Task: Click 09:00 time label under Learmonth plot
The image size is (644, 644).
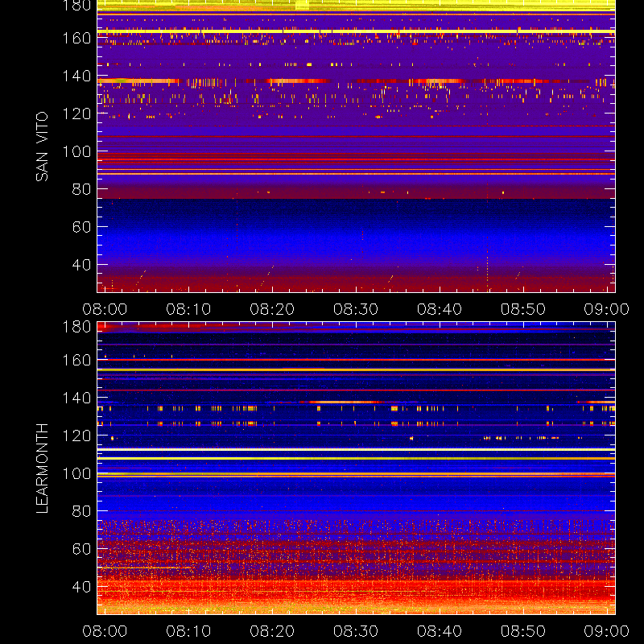Action: coord(607,631)
